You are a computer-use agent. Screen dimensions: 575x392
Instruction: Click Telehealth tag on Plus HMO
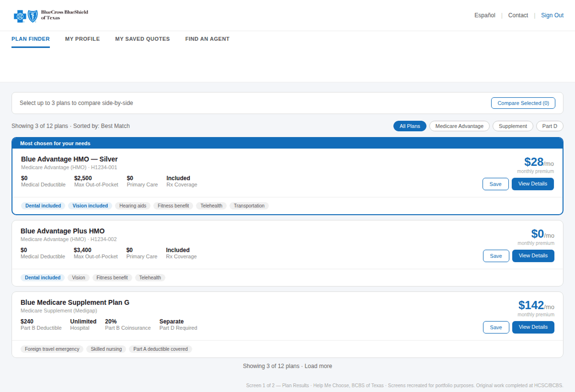[x=150, y=277]
